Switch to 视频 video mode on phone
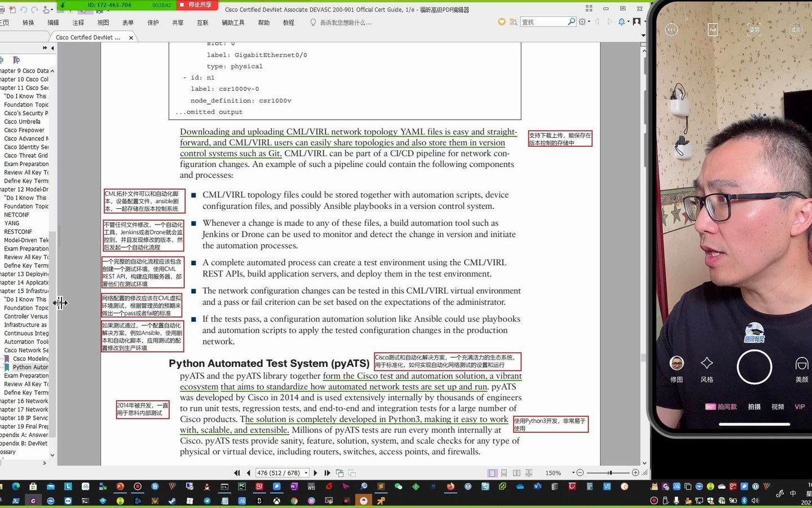 (x=778, y=406)
